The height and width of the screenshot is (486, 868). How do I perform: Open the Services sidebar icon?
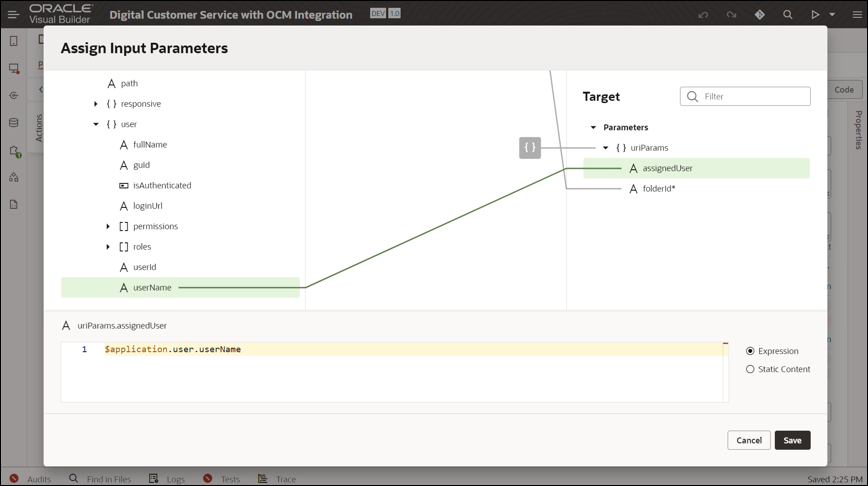click(14, 95)
